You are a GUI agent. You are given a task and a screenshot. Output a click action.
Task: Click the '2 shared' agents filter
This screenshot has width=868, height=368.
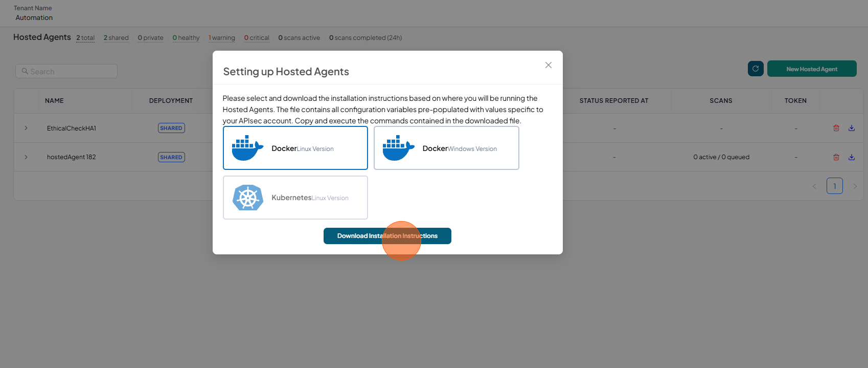click(x=116, y=38)
